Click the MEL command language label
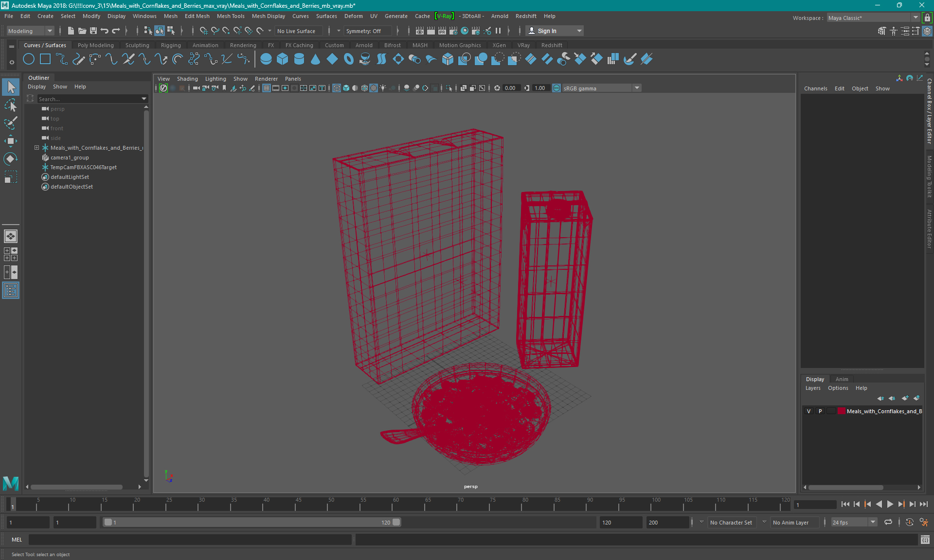 (x=17, y=540)
